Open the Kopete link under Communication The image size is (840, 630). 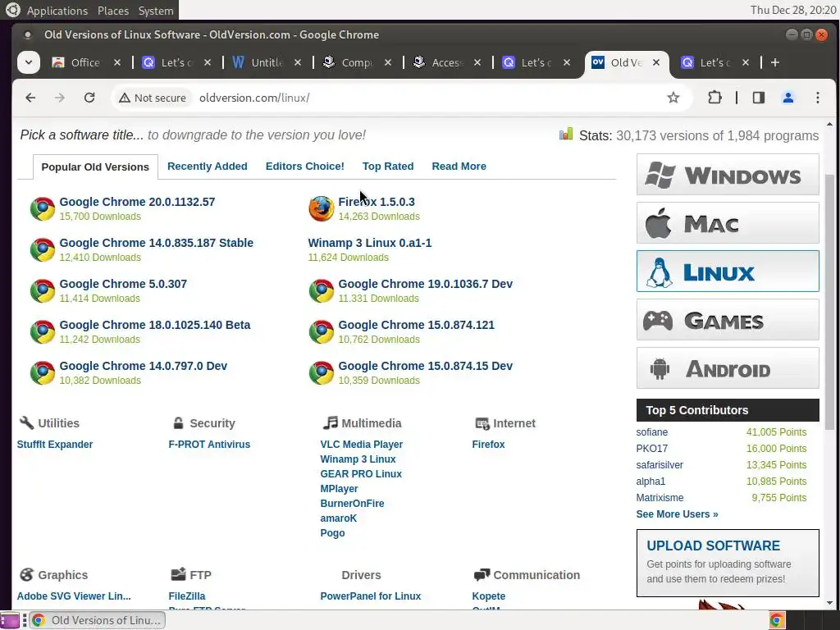pyautogui.click(x=489, y=596)
